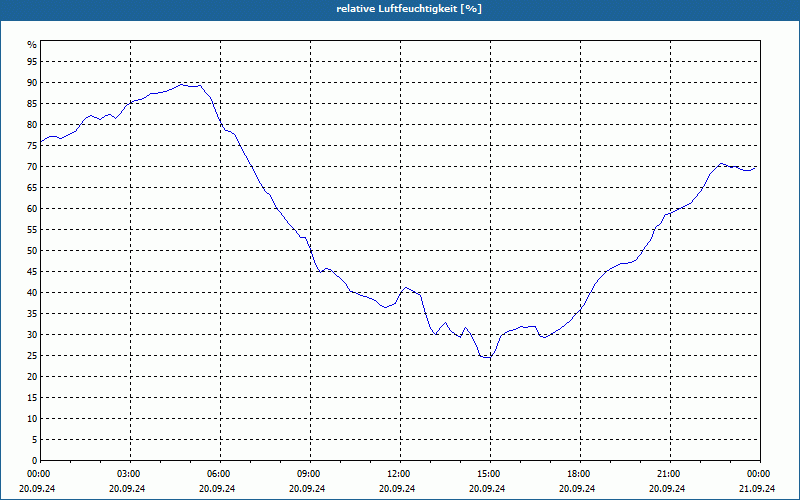This screenshot has height=500, width=800.
Task: Click the humidity curve minimum at 15:00
Action: [487, 358]
